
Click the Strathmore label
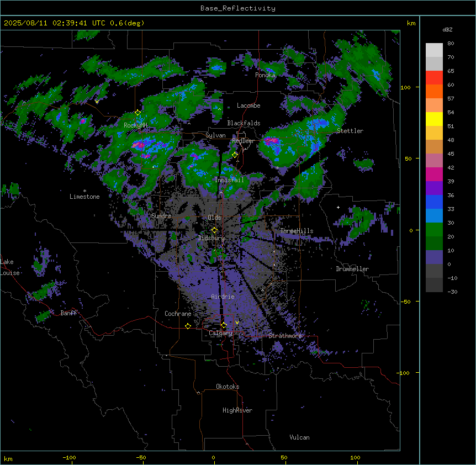(x=285, y=336)
